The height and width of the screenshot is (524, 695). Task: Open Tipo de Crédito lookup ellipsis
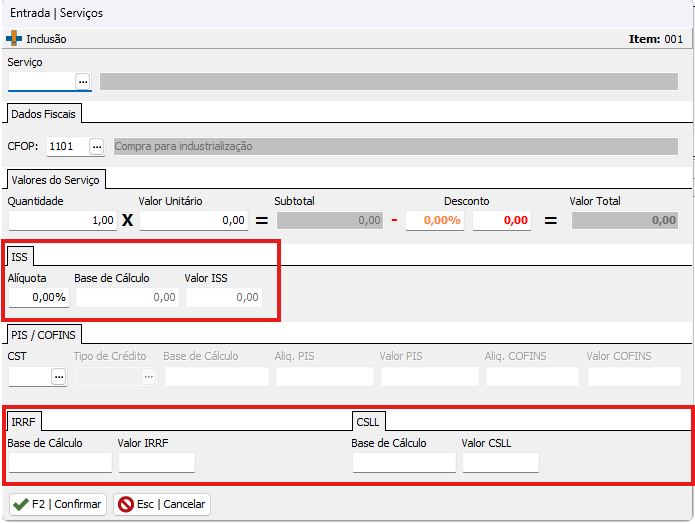click(148, 376)
